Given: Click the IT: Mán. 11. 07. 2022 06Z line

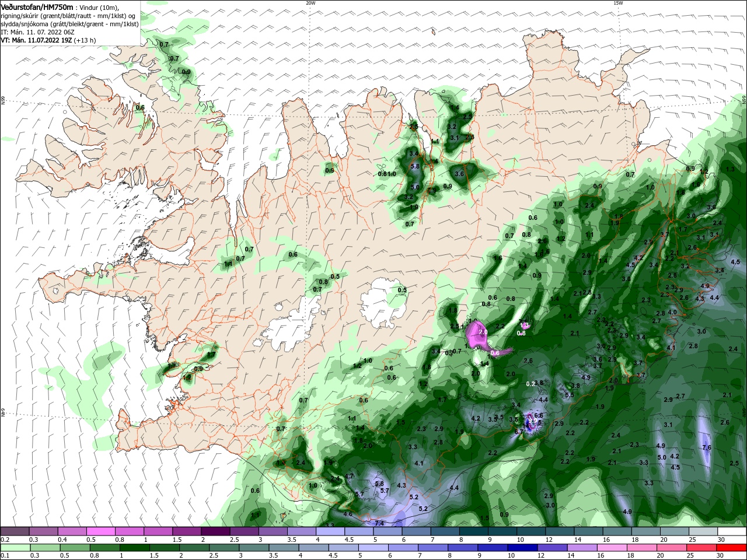Looking at the screenshot, I should (36, 32).
